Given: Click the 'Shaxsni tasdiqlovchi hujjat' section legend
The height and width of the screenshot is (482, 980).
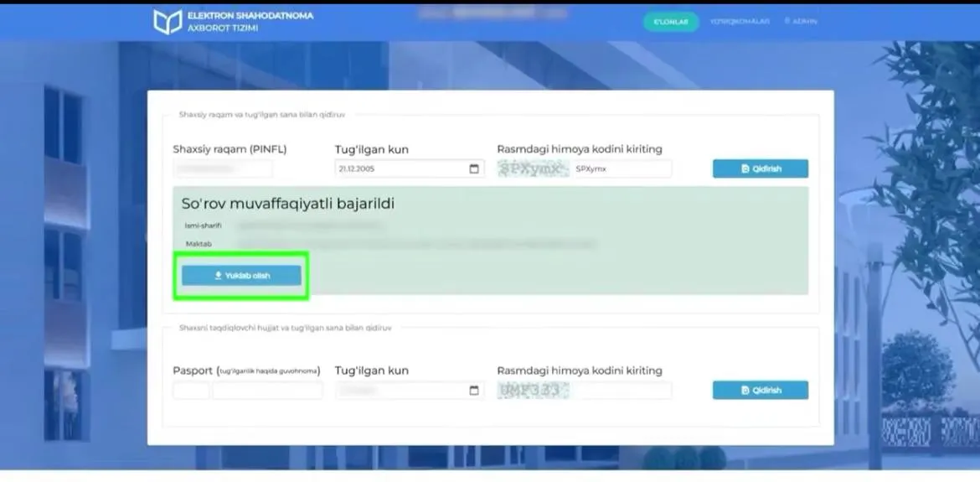Looking at the screenshot, I should (x=285, y=328).
